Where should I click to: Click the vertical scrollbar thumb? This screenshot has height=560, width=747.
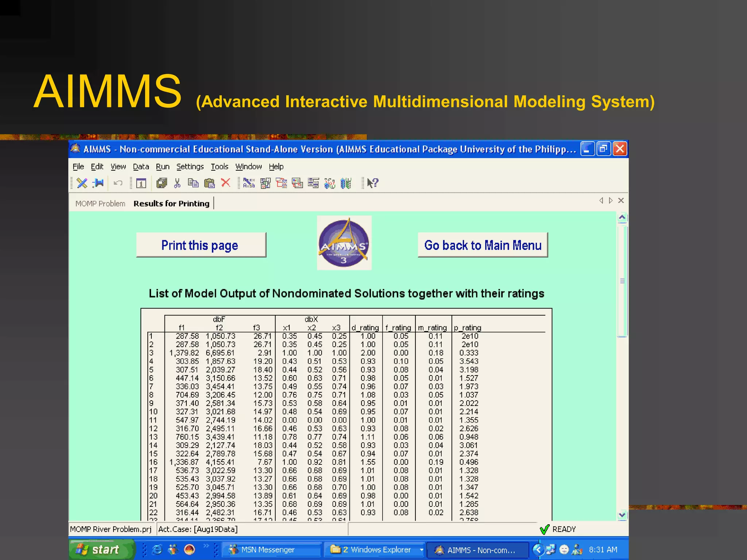pos(622,281)
